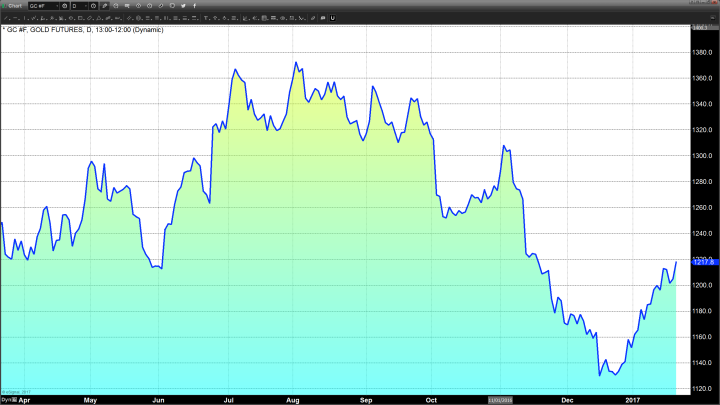Click the Dyn label at bottom-left corner

5,399
